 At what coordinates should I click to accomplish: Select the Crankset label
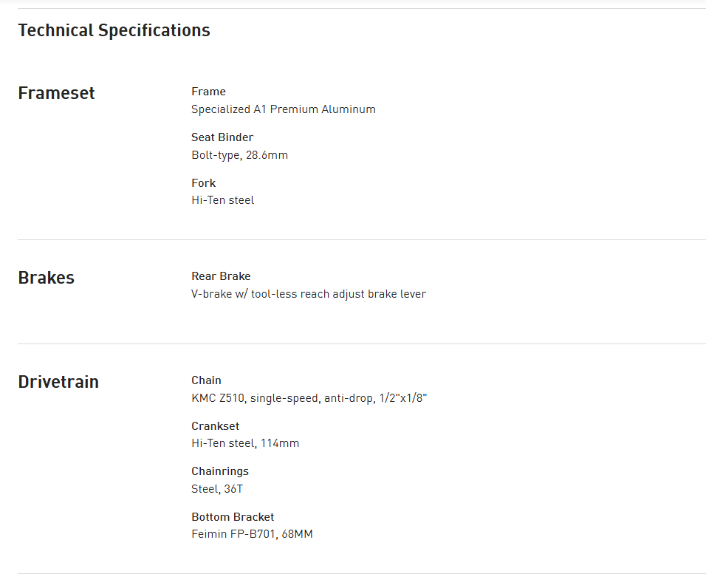(215, 426)
